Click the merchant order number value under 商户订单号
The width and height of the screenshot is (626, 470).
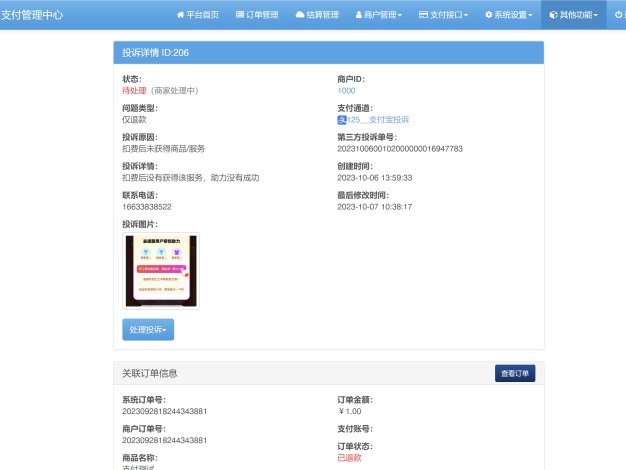point(164,440)
